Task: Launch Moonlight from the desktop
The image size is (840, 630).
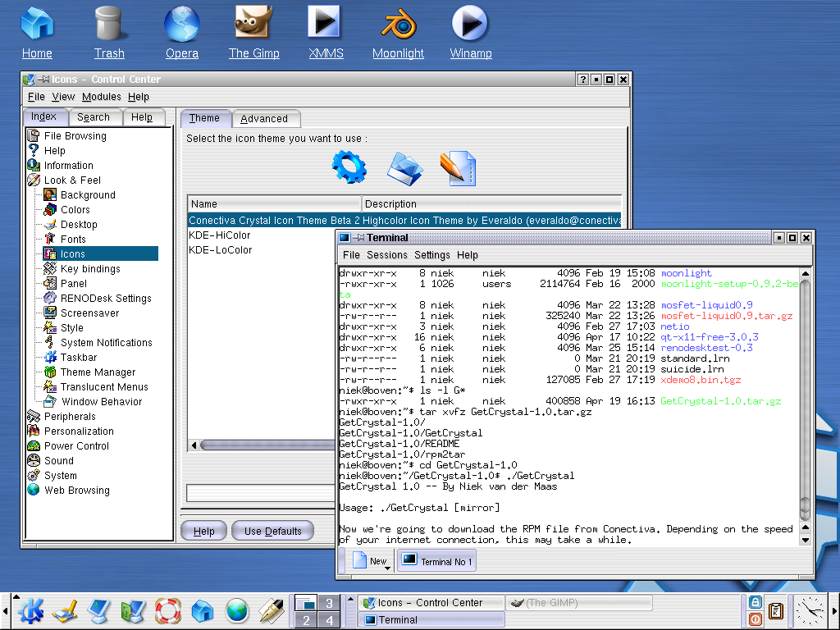Action: 398,30
